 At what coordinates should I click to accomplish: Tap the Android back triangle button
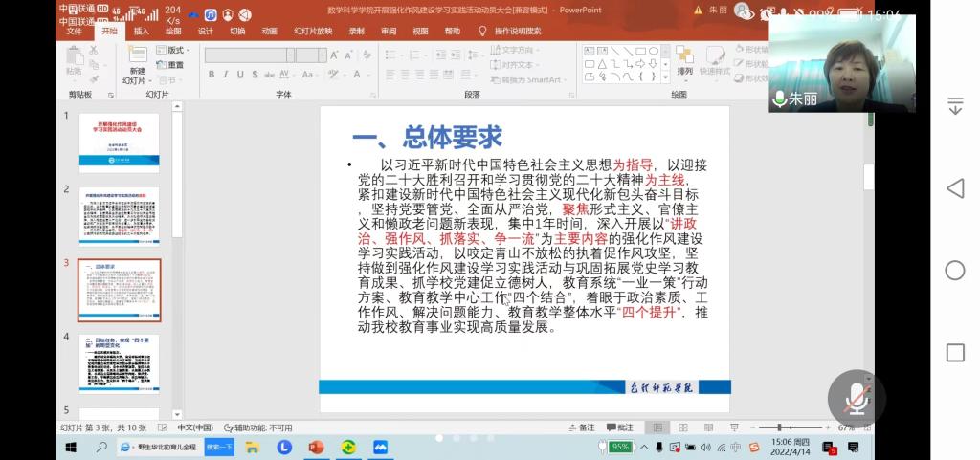pyautogui.click(x=954, y=188)
